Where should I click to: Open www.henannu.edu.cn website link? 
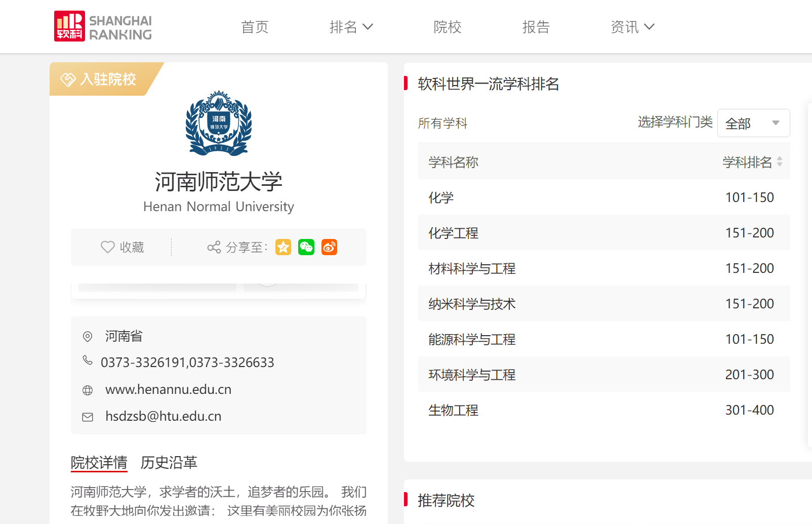pyautogui.click(x=168, y=389)
